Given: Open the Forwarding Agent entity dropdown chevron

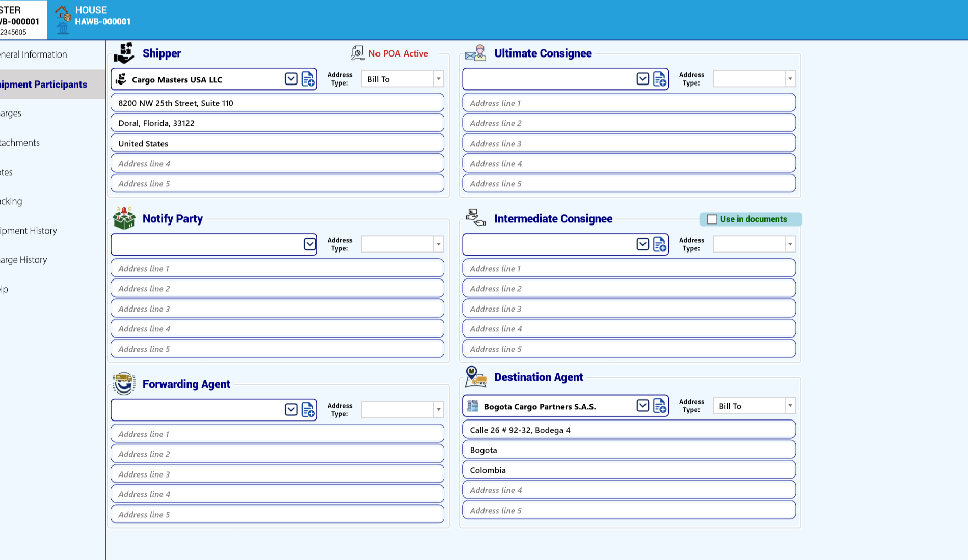Looking at the screenshot, I should tap(291, 410).
